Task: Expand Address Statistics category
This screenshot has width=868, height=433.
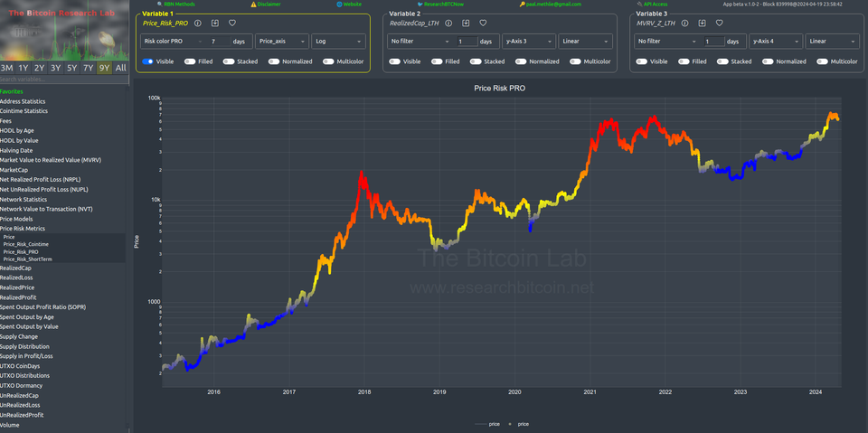Action: point(23,101)
